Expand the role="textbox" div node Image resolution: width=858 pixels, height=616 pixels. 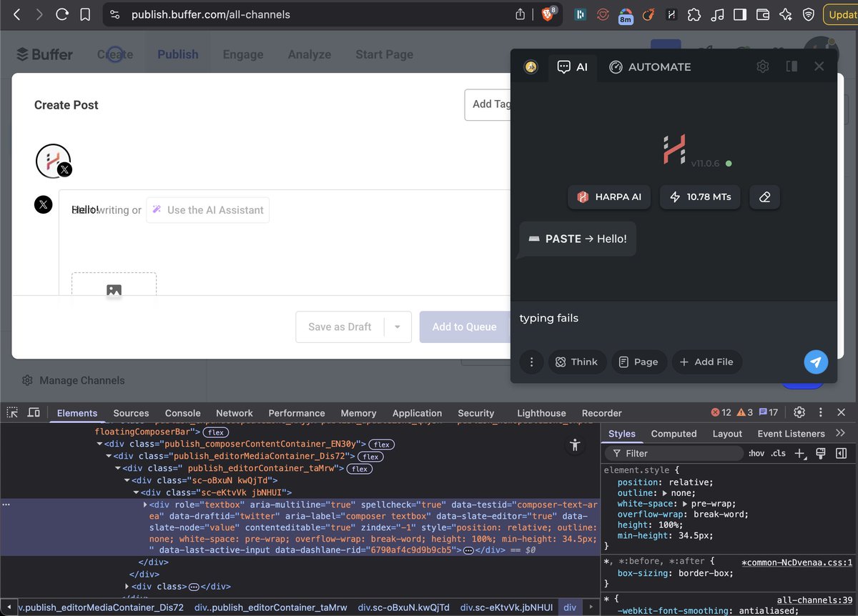coord(146,505)
